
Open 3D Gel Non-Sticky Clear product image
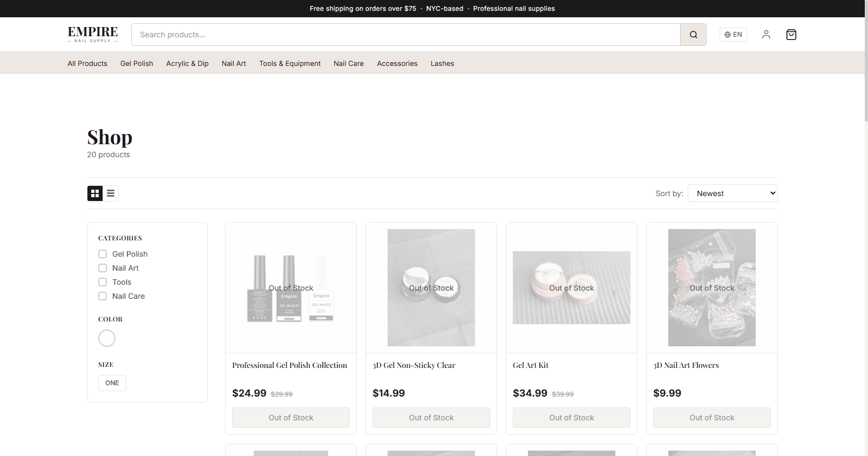tap(431, 288)
